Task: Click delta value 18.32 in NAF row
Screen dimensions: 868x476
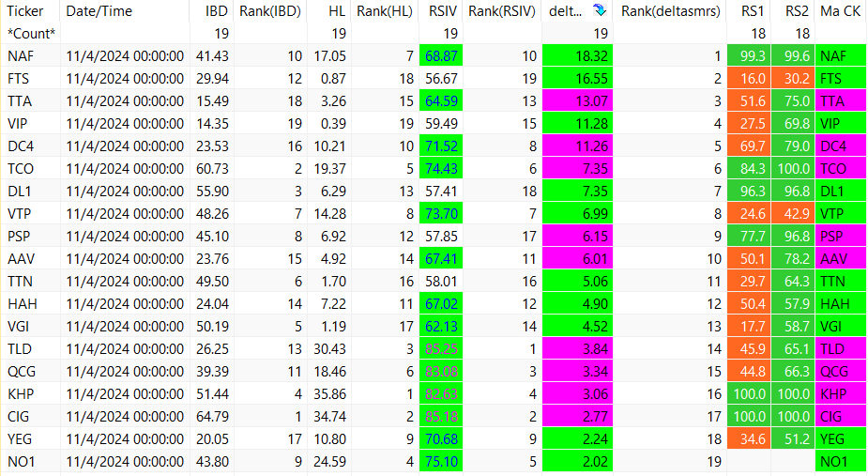Action: 577,56
